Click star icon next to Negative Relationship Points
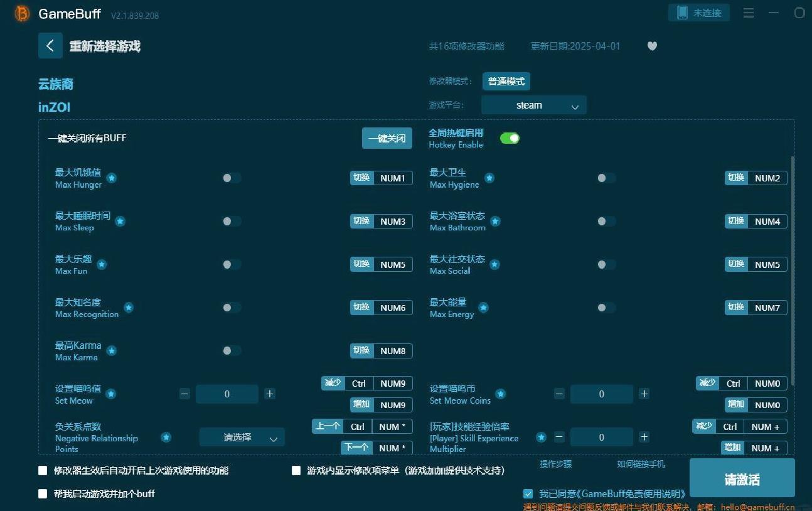 (x=166, y=437)
